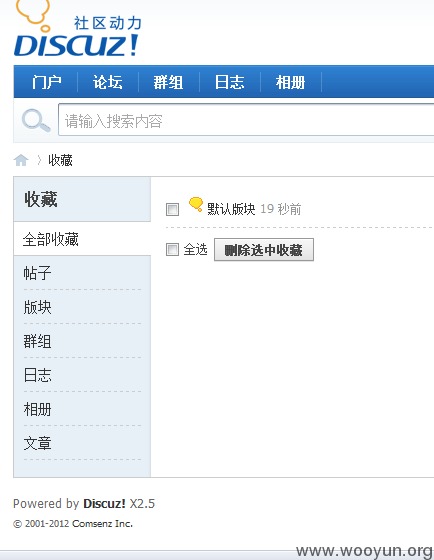Select 相册 in the favorites sidebar
Screen dimensions: 434x560
[x=38, y=409]
